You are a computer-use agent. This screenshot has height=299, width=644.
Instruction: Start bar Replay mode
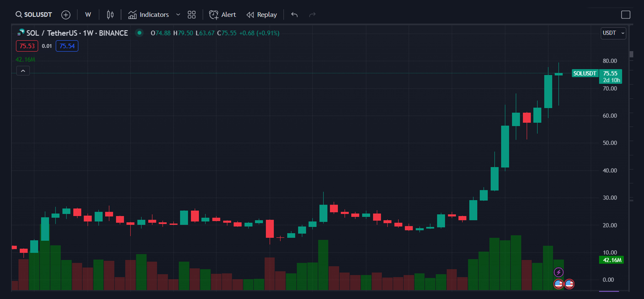click(x=262, y=15)
